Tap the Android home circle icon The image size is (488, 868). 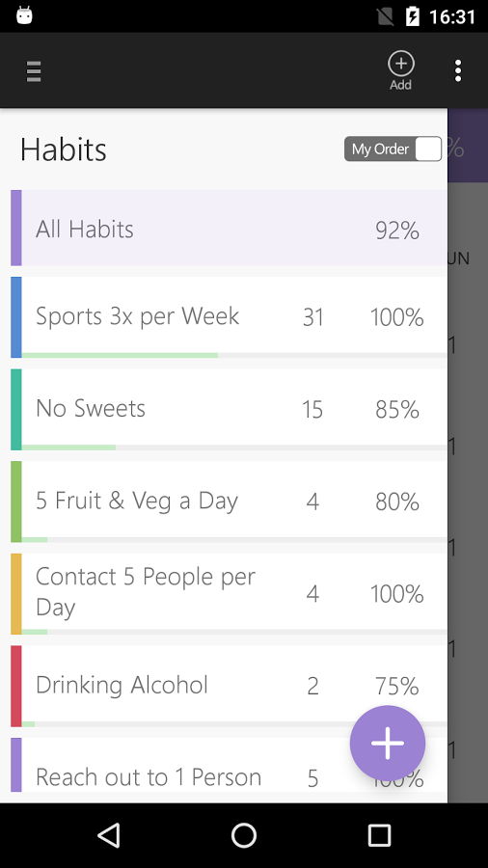click(244, 835)
